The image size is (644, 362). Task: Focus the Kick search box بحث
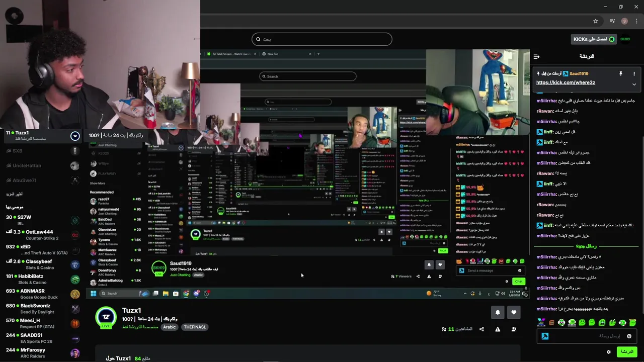(322, 39)
